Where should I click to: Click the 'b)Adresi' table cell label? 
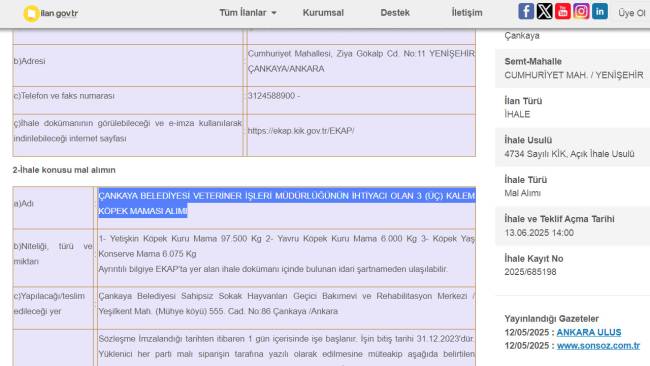pos(29,61)
